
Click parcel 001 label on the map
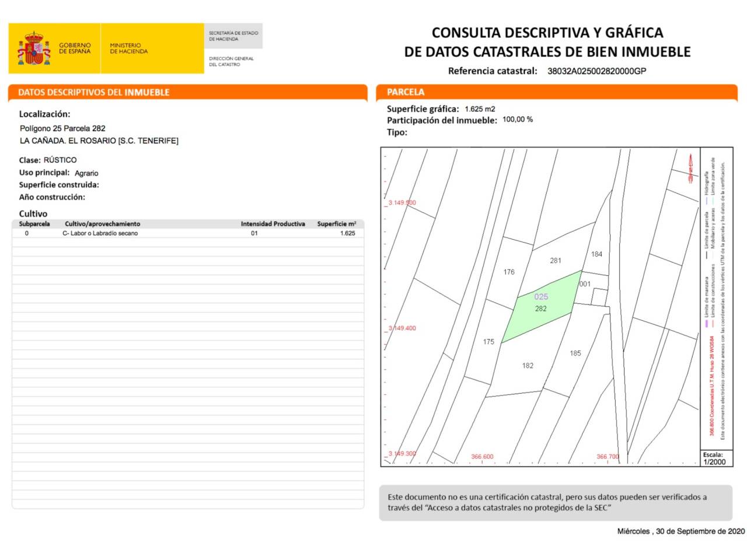(585, 284)
